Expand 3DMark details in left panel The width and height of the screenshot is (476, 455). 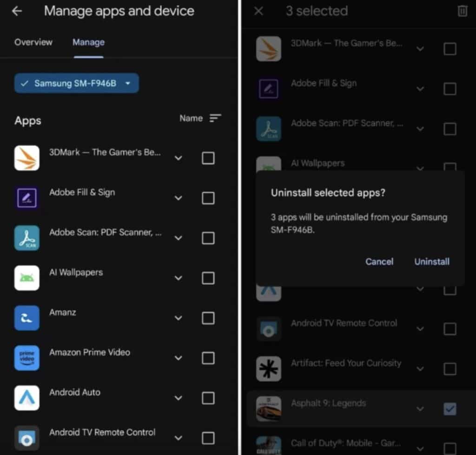[x=178, y=158]
